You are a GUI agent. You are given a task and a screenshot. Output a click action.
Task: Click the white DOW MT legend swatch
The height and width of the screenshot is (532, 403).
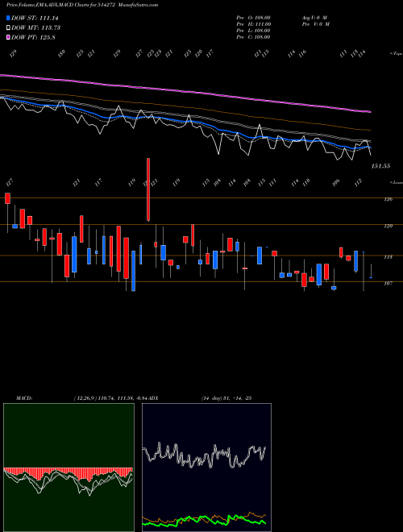pyautogui.click(x=8, y=27)
